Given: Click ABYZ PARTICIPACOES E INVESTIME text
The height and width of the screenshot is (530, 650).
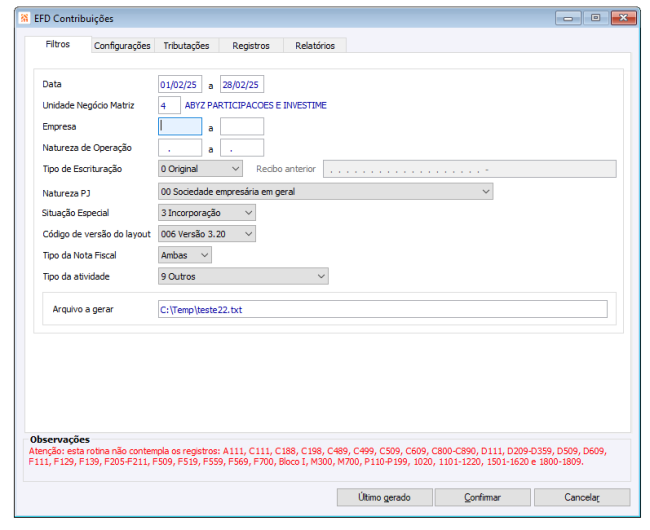Looking at the screenshot, I should (x=256, y=105).
